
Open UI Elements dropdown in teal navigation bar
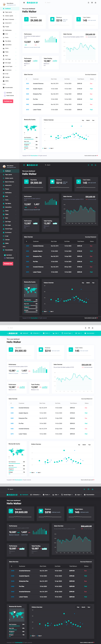coord(35,333)
